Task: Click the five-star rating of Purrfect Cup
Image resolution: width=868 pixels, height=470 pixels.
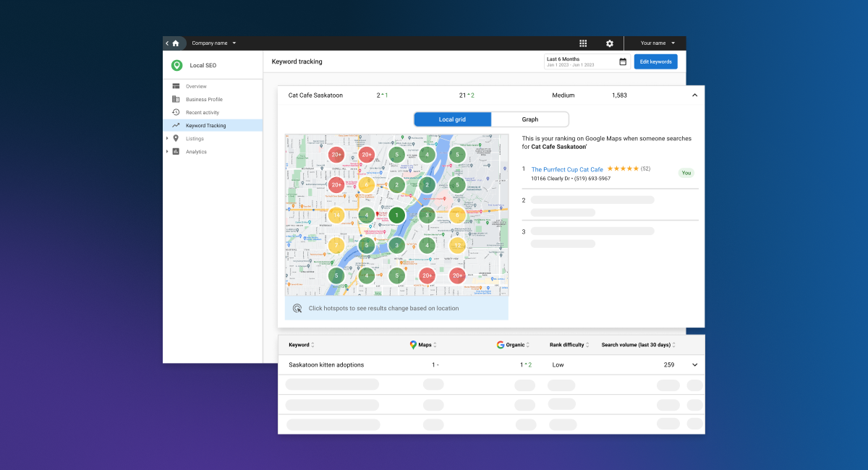Action: pos(623,168)
